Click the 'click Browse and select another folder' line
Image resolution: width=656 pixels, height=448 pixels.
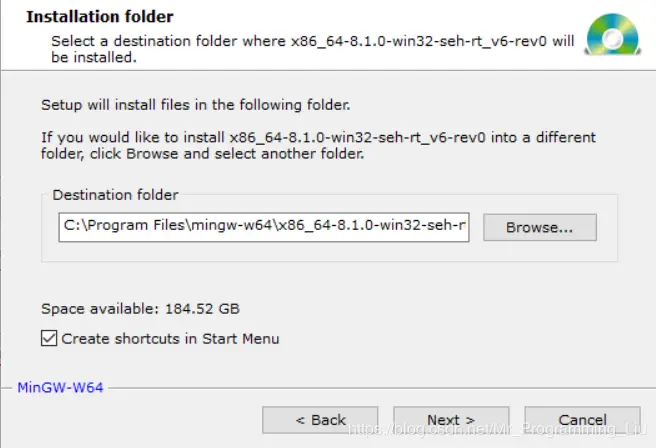(202, 154)
